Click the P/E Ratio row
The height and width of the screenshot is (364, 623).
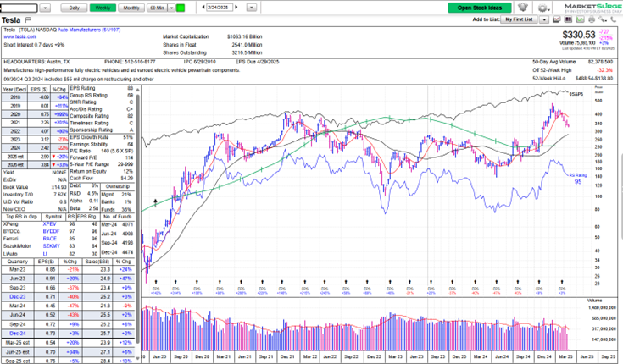102,151
